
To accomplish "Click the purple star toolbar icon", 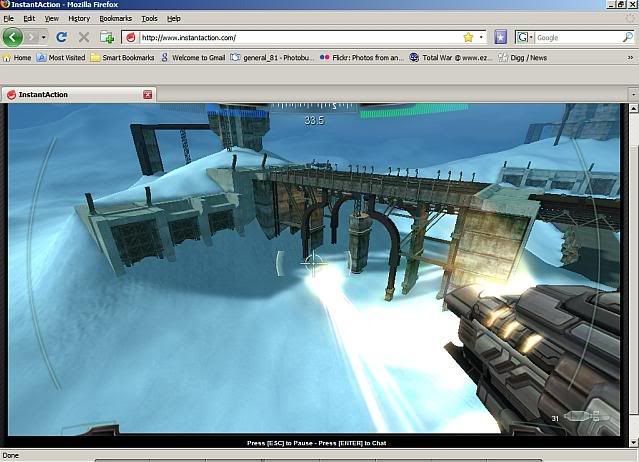I will tap(500, 37).
